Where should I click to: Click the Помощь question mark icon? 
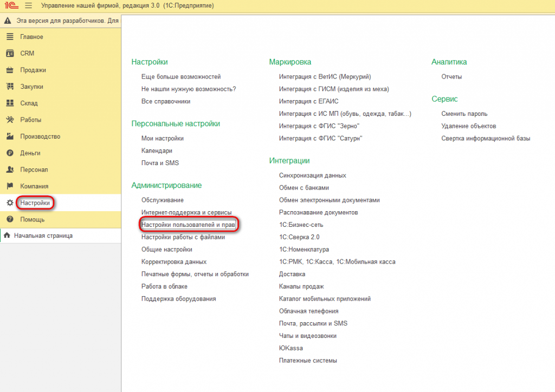[x=10, y=219]
